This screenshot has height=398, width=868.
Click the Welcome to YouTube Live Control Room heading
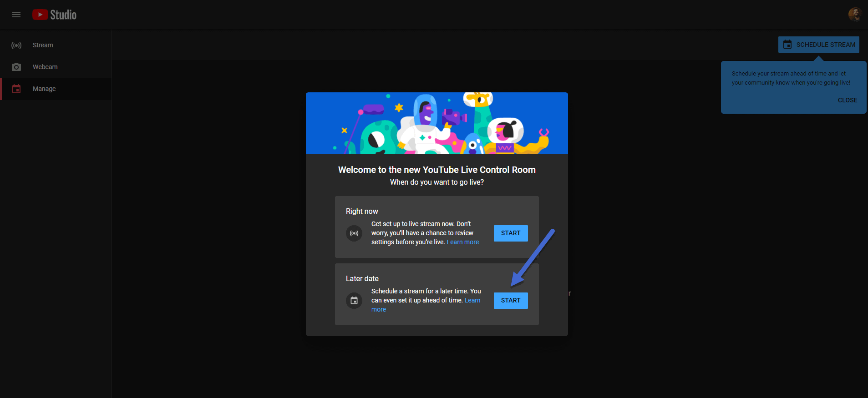[x=437, y=170]
